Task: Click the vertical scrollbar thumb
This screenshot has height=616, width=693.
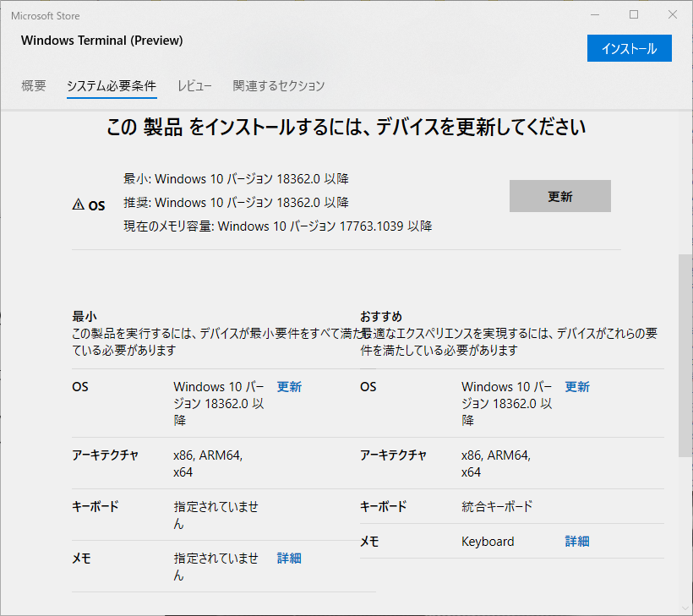Action: (685, 355)
